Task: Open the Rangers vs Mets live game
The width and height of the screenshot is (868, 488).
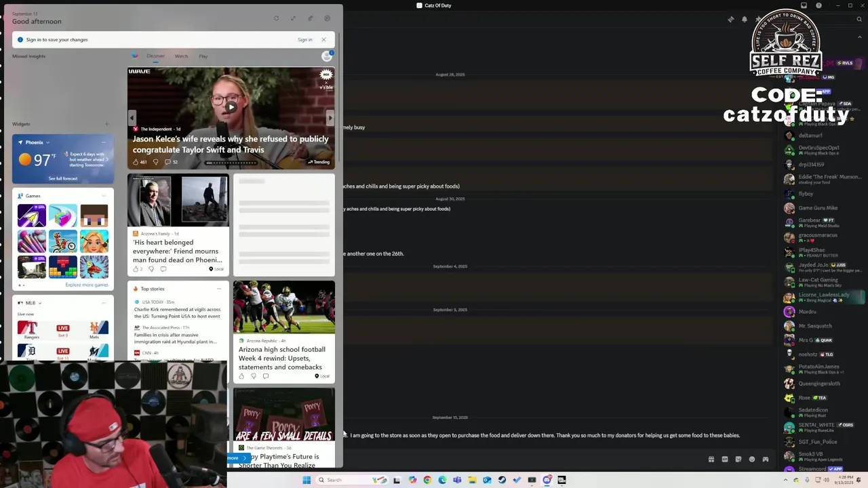Action: pyautogui.click(x=62, y=330)
